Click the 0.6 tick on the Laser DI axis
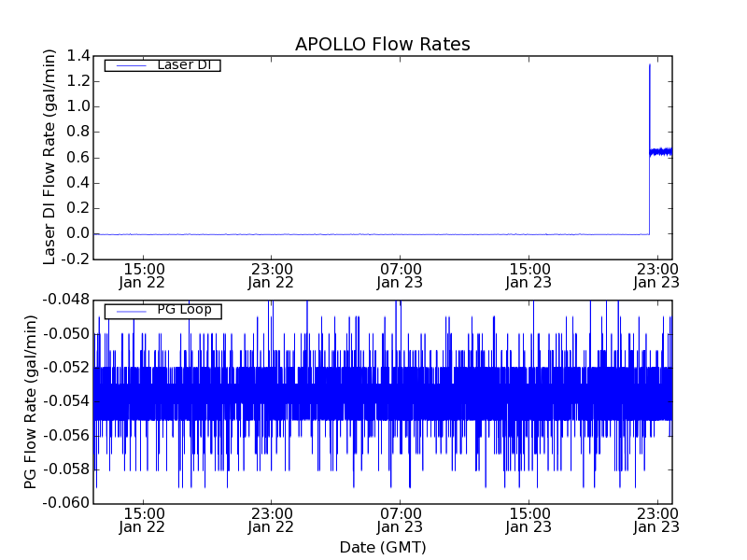Viewport: 747px width, 560px height. (77, 158)
